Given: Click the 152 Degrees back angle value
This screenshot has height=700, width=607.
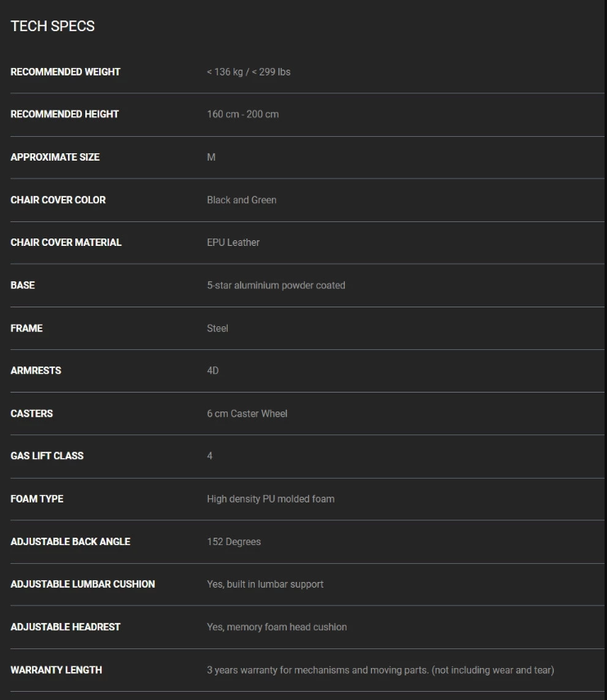Looking at the screenshot, I should click(x=233, y=542).
